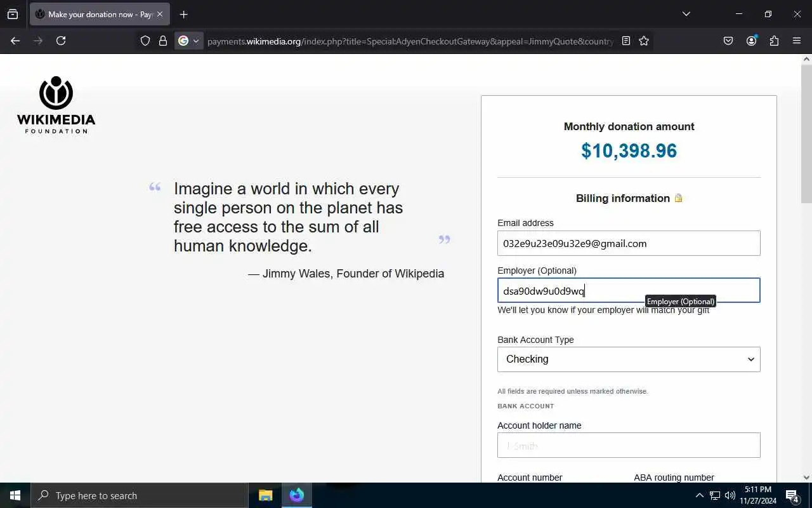Click the Account holder name field
This screenshot has height=508, width=812.
[x=629, y=445]
